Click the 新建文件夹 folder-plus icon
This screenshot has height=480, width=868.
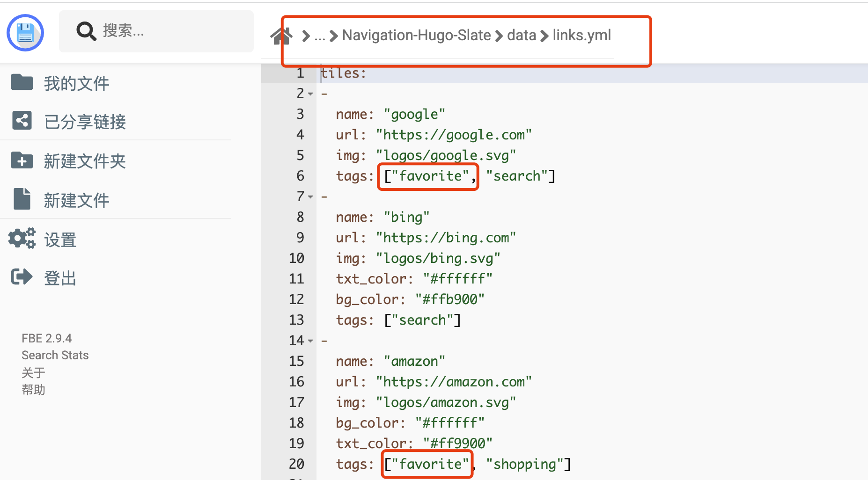click(22, 160)
